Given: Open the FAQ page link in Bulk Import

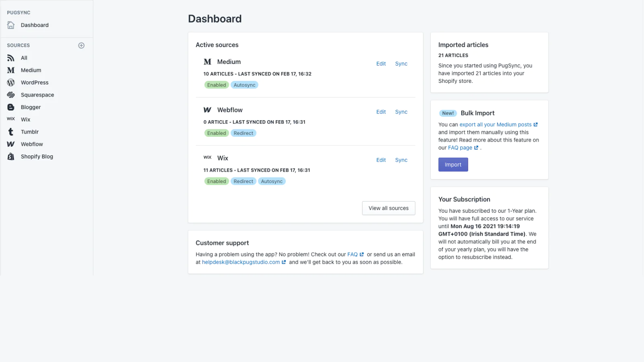Looking at the screenshot, I should pyautogui.click(x=460, y=148).
